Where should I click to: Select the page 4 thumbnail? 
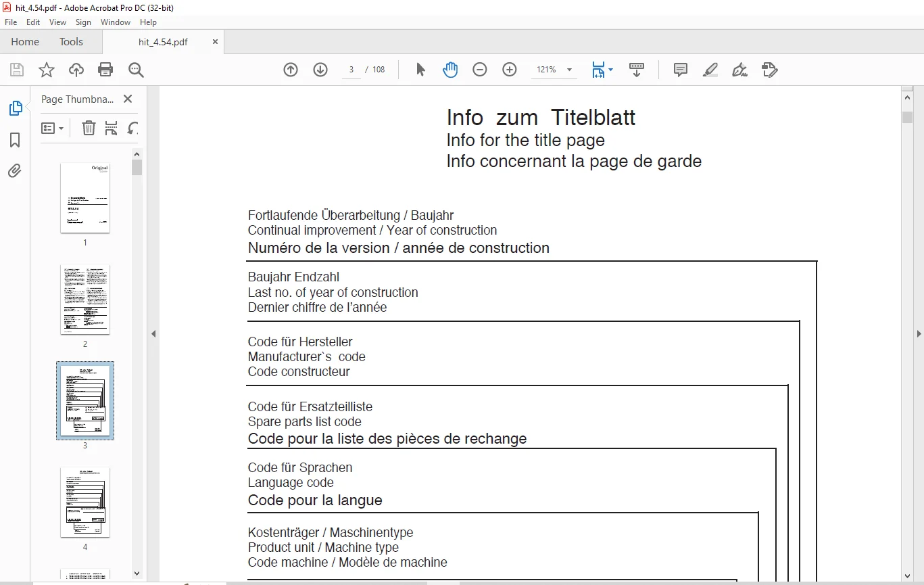point(85,502)
